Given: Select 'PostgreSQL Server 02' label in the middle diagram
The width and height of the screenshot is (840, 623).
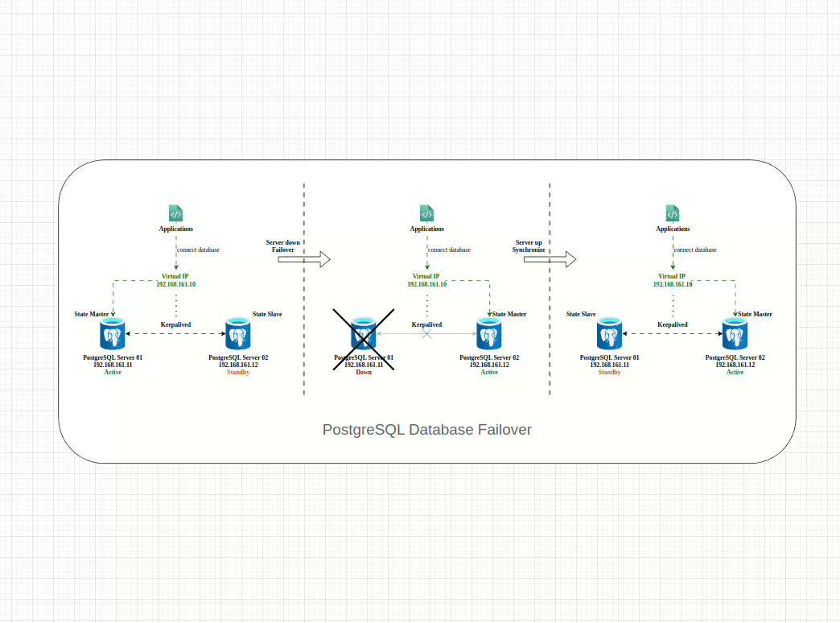Looking at the screenshot, I should point(489,357).
